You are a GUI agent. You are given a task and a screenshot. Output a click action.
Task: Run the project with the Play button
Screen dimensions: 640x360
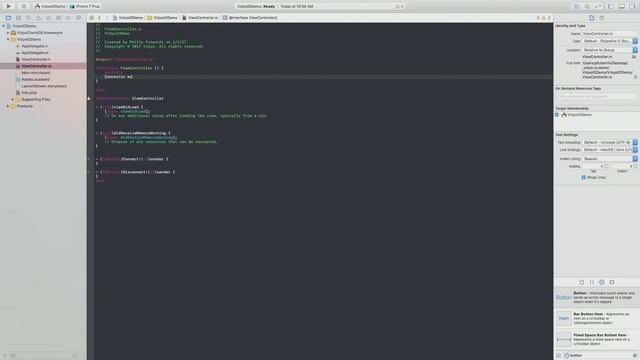point(9,6)
